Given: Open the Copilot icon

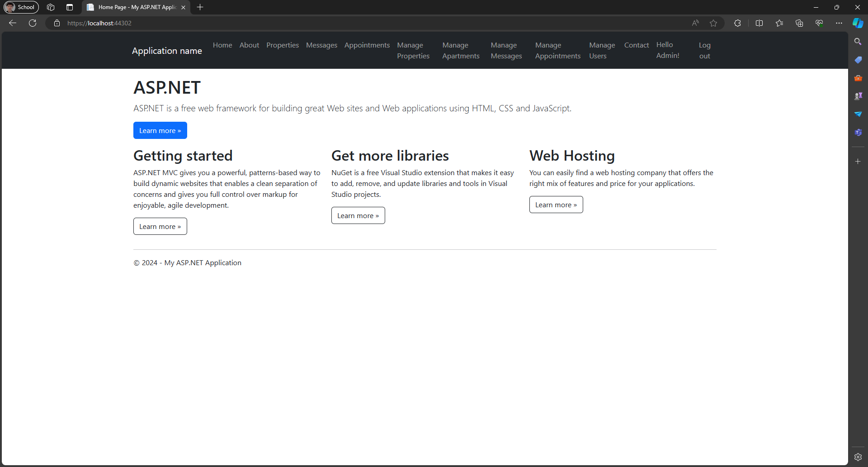Looking at the screenshot, I should tap(858, 23).
